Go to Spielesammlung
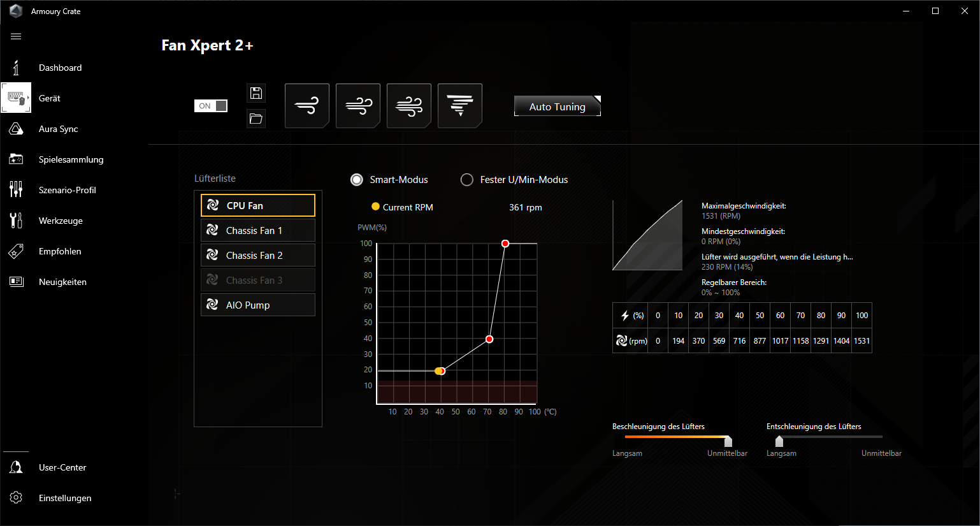Screen dimensions: 980x526 (x=71, y=159)
